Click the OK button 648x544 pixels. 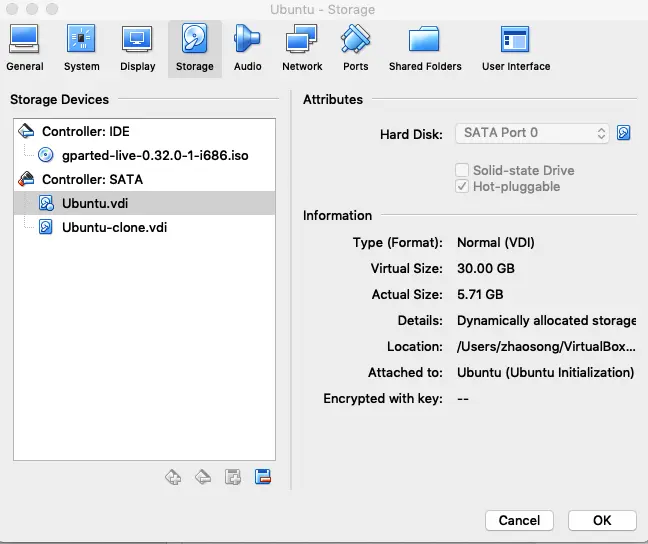tap(602, 520)
